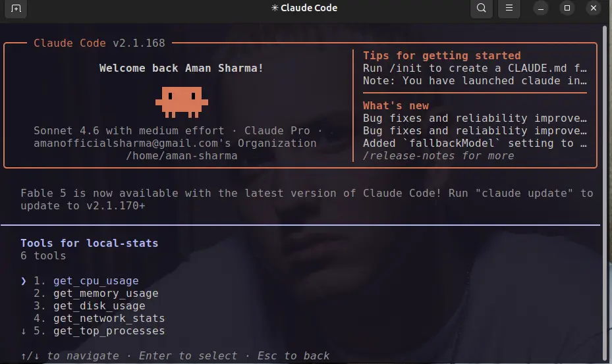Click the down arrow beside get_top_processes
This screenshot has width=612, height=364.
(24, 331)
